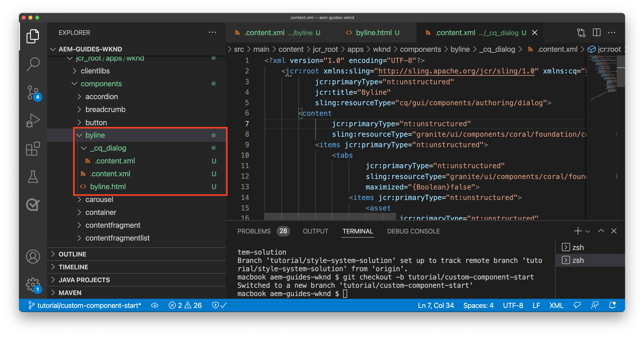Open the Run and Debug view
This screenshot has height=337, width=644.
[x=33, y=120]
